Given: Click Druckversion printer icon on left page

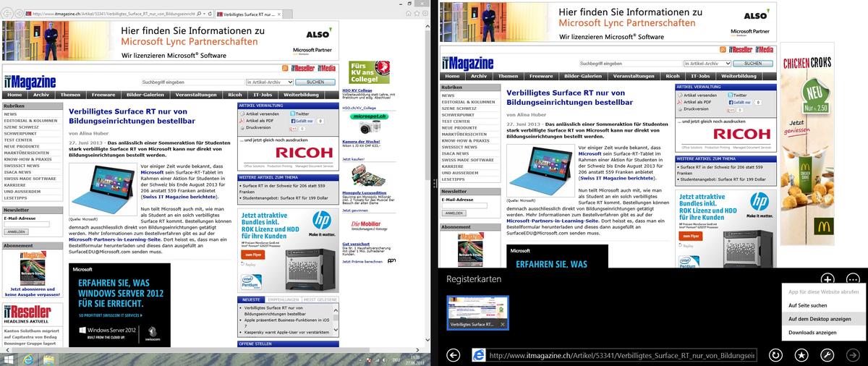Looking at the screenshot, I should pyautogui.click(x=242, y=128).
